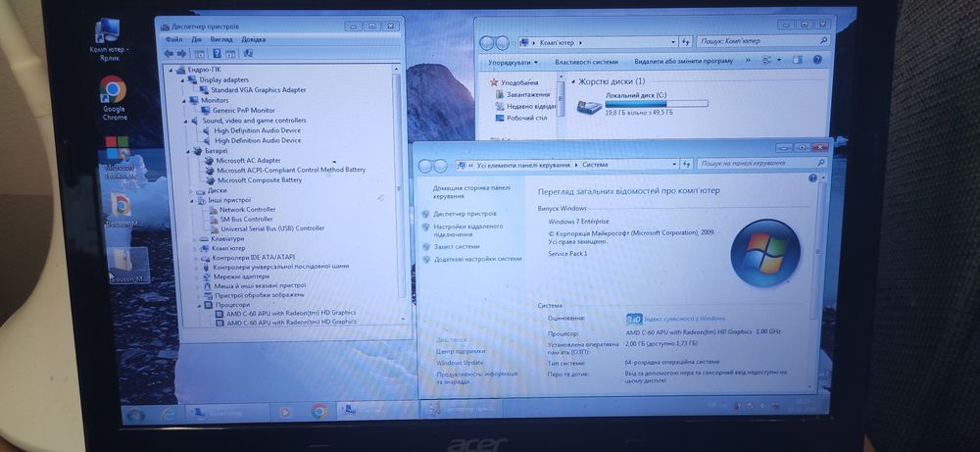Collapse the Інші пристрої node
The image size is (980, 452).
tap(191, 200)
